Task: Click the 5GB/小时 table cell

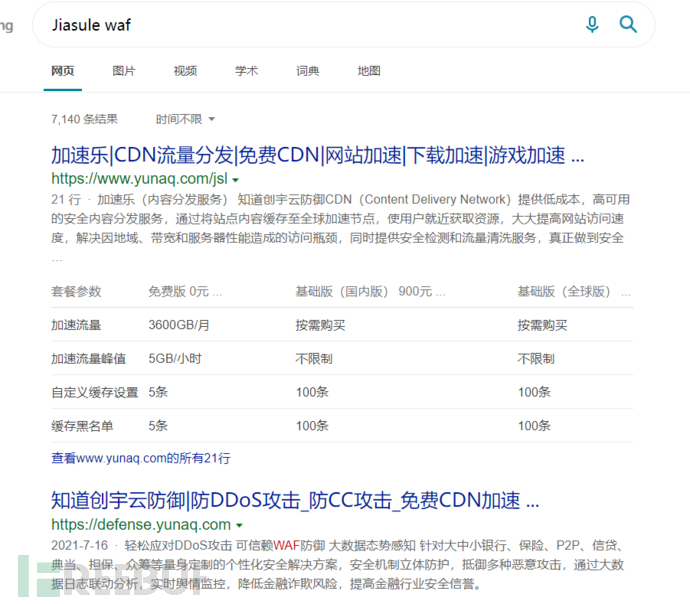Action: click(x=175, y=359)
